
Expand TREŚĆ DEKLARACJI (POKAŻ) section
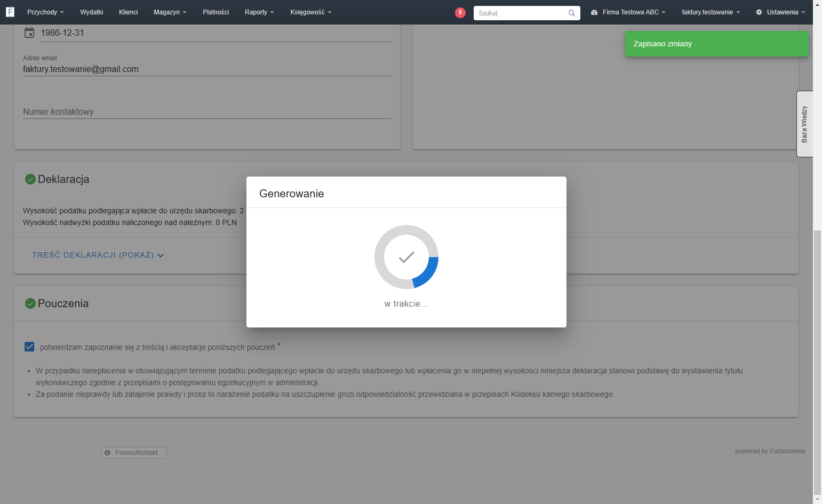pos(98,255)
